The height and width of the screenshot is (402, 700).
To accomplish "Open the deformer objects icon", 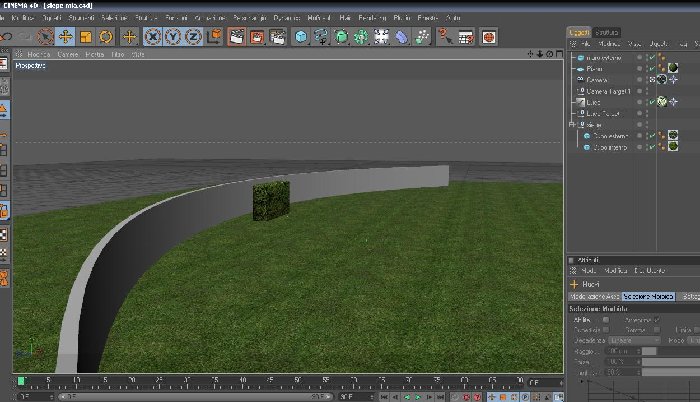I will [x=402, y=37].
